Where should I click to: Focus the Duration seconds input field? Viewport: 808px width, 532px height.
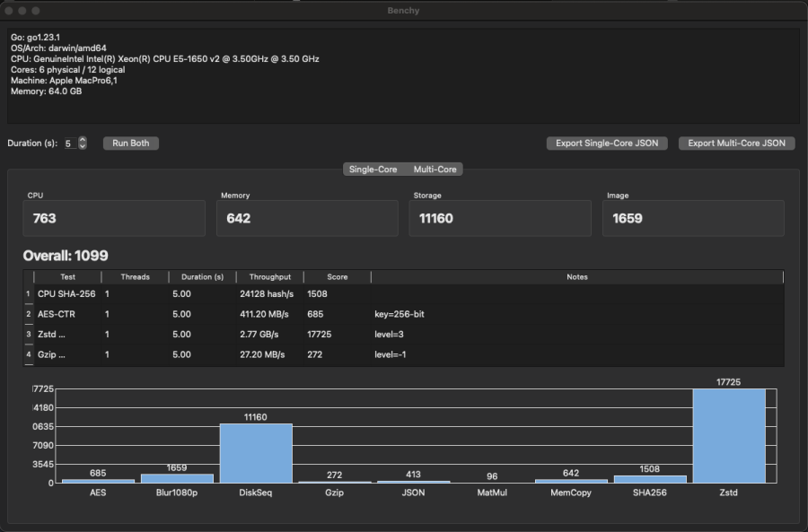70,143
